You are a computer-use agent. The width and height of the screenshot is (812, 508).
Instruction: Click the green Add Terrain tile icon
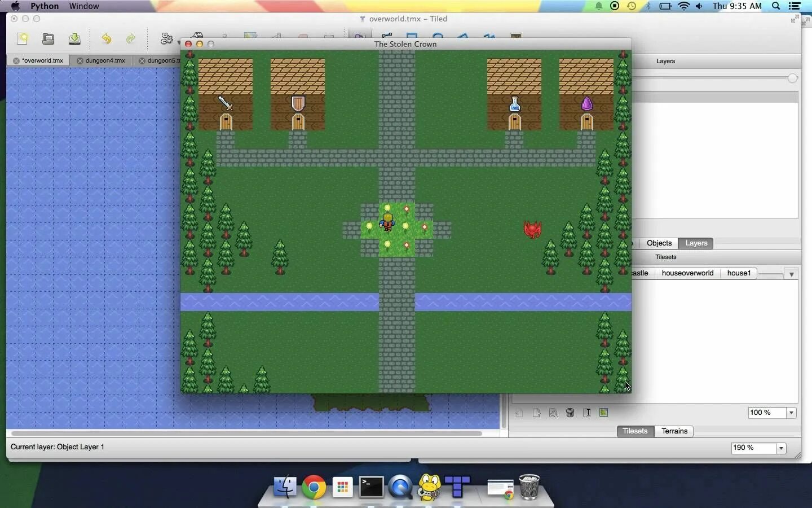(x=604, y=413)
